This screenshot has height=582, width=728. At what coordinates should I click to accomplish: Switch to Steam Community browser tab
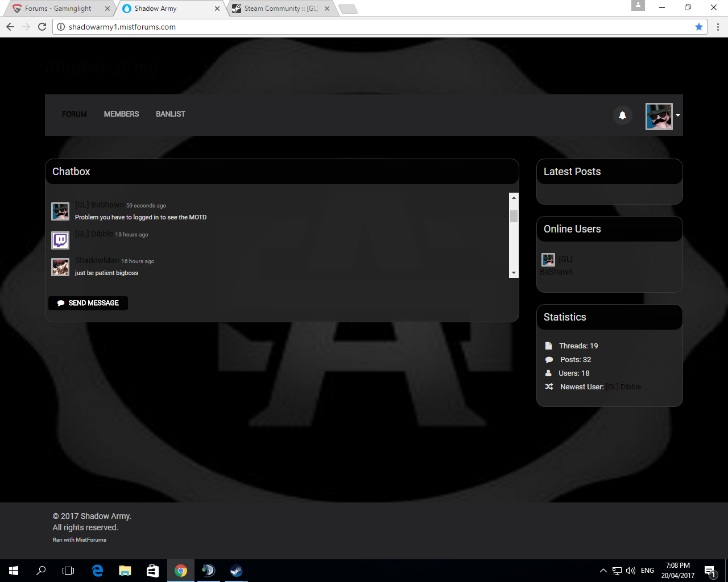click(281, 9)
